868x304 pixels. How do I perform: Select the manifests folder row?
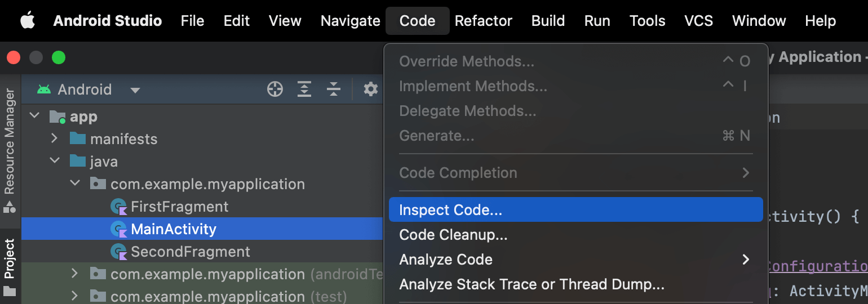[x=202, y=138]
